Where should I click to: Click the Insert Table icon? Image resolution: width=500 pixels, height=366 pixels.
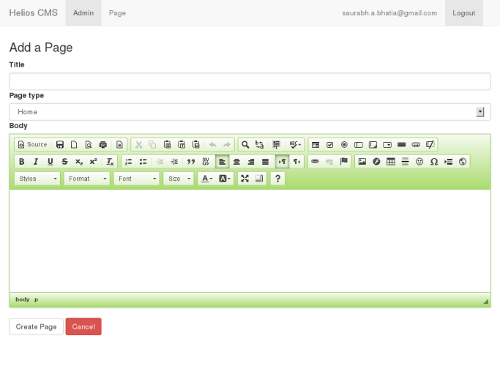[x=391, y=162]
